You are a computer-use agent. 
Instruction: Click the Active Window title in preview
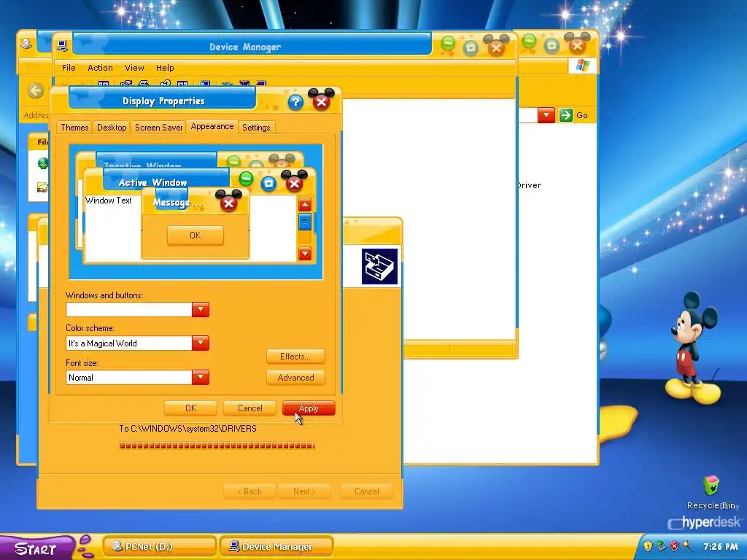coord(152,182)
